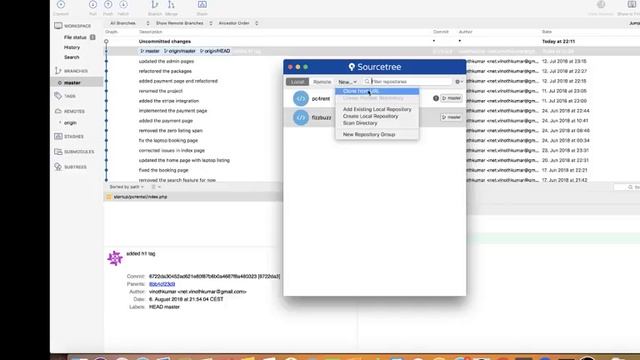The width and height of the screenshot is (640, 360).
Task: Select the 'renamed the project' commit
Action: pos(161,91)
